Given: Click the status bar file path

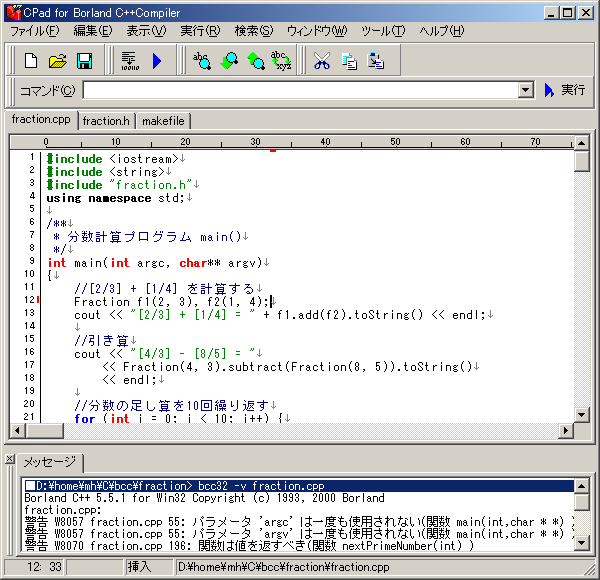Looking at the screenshot, I should tap(284, 567).
